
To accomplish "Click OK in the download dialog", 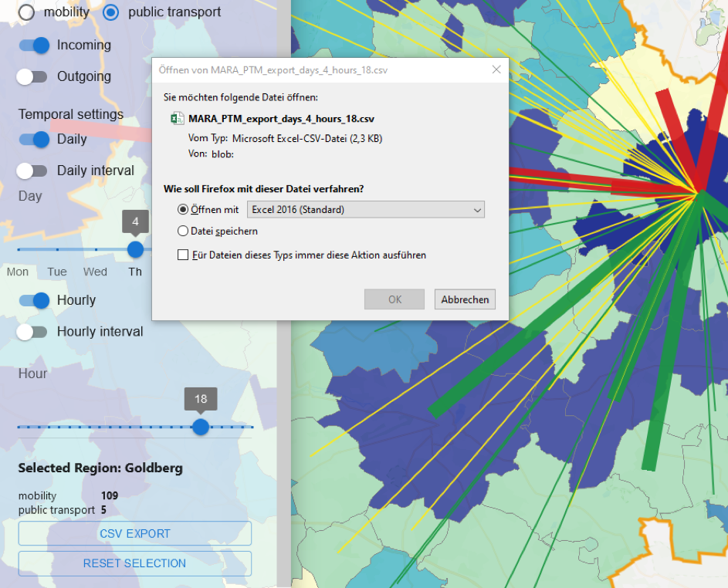I will click(x=394, y=299).
